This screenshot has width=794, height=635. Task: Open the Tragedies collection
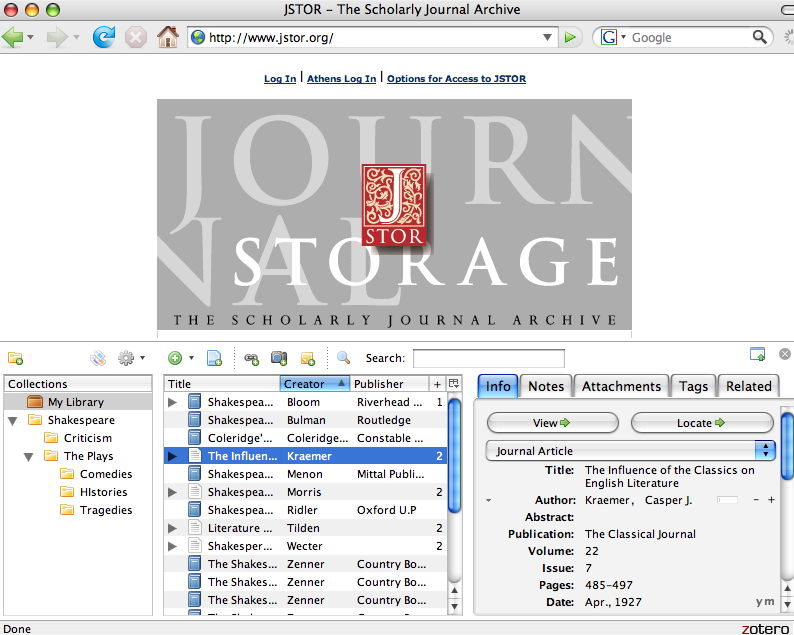pyautogui.click(x=105, y=510)
